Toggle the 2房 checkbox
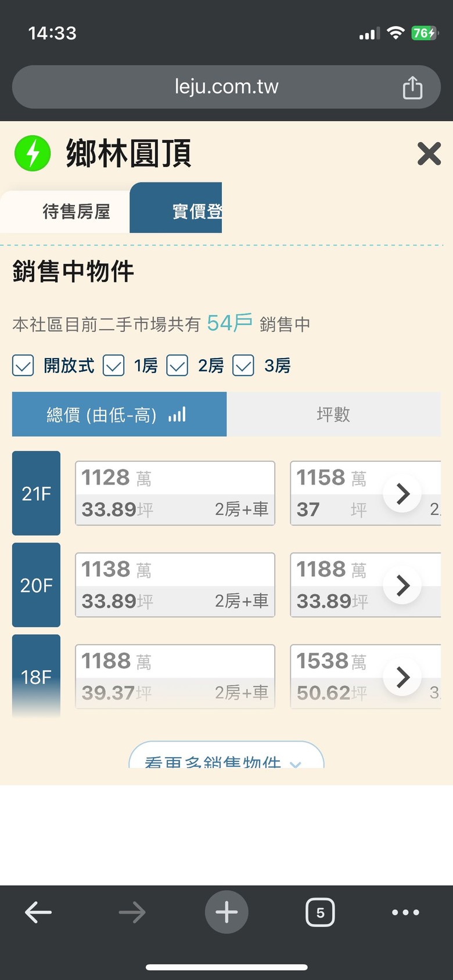The width and height of the screenshot is (453, 980). pos(177,366)
